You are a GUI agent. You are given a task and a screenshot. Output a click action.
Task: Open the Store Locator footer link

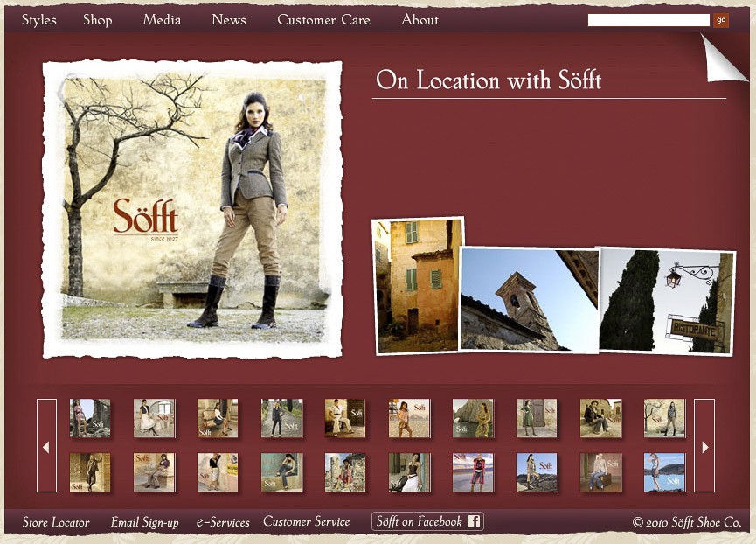coord(56,522)
